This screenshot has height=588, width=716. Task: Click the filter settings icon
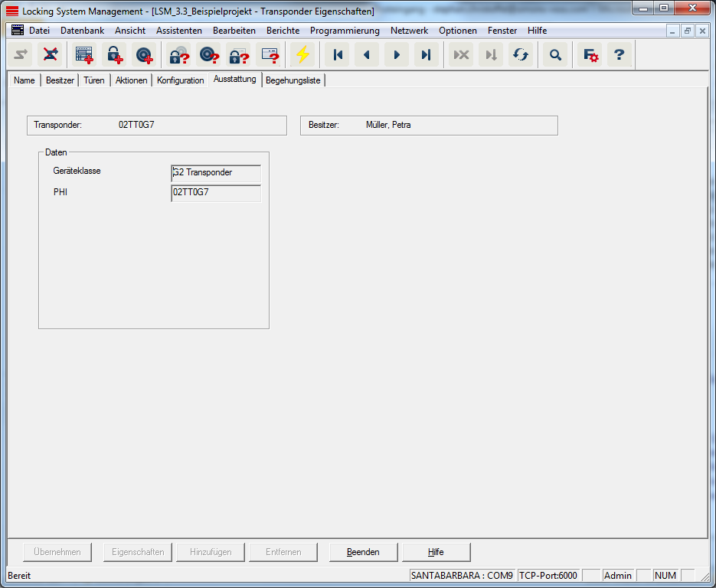pos(590,55)
